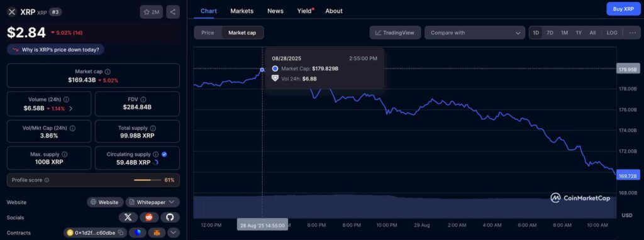Open the X (Twitter) social link
644x240 pixels.
click(x=128, y=217)
